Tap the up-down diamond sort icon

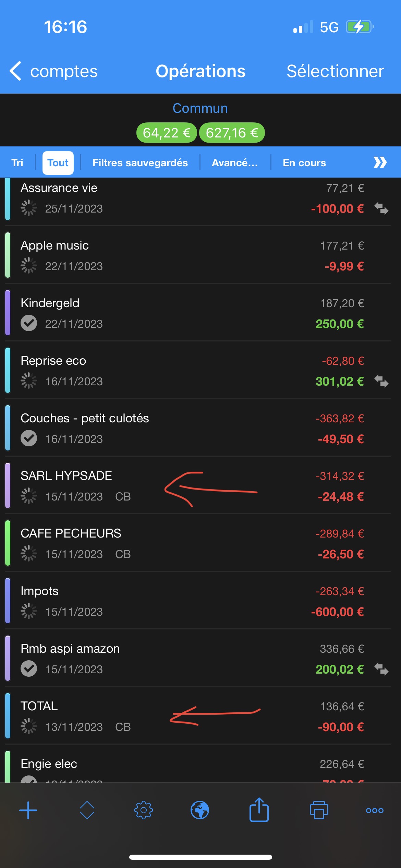tap(87, 810)
